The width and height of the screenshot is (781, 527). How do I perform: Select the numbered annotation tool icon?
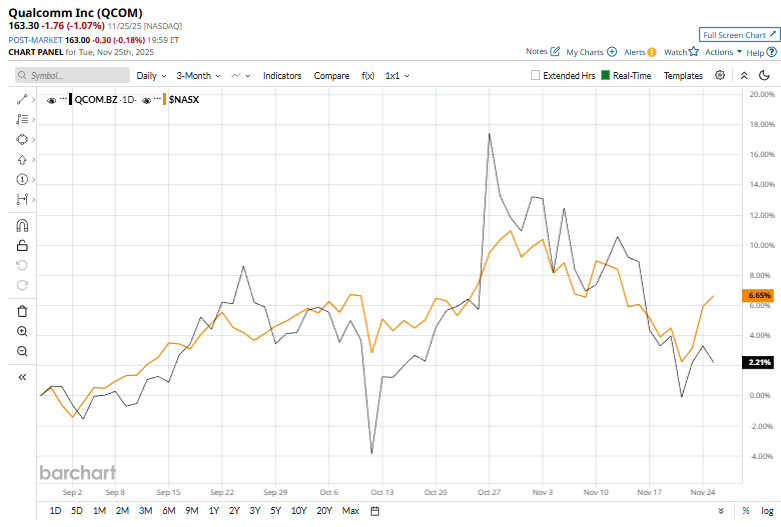tap(22, 179)
